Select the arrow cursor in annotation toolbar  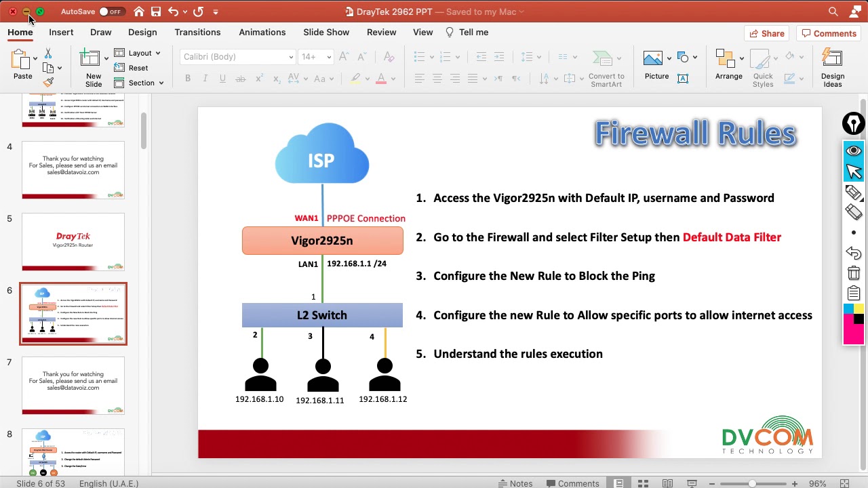[x=854, y=171]
